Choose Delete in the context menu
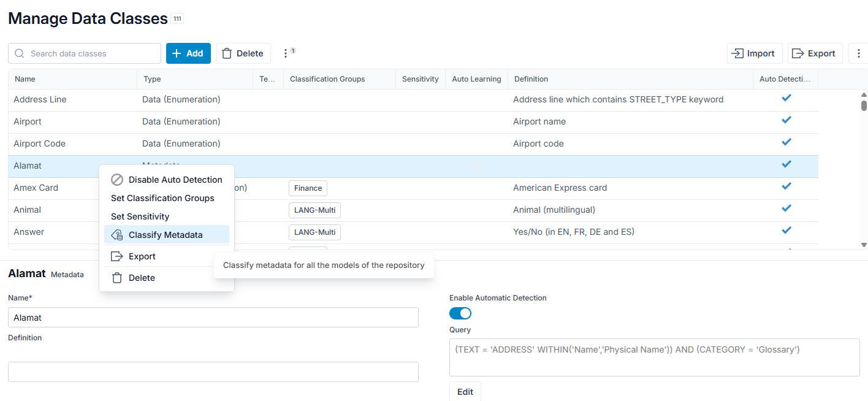Screen dimensions: 868x401 167,278
